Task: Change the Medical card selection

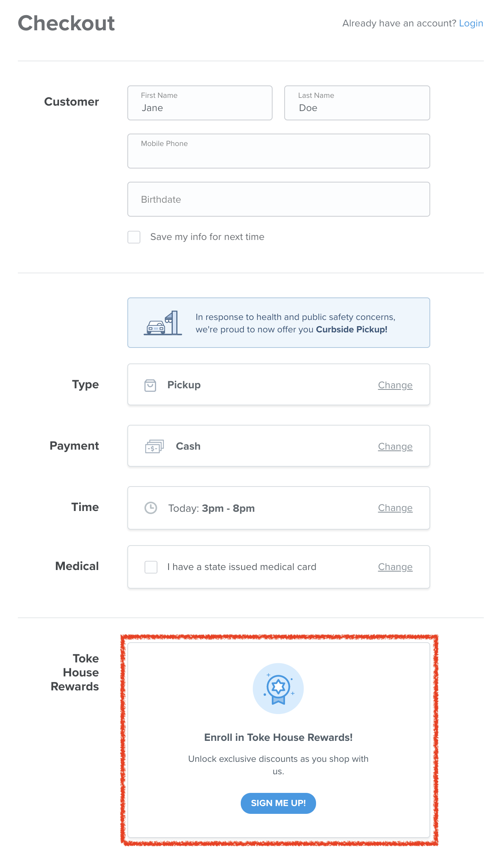Action: [395, 567]
